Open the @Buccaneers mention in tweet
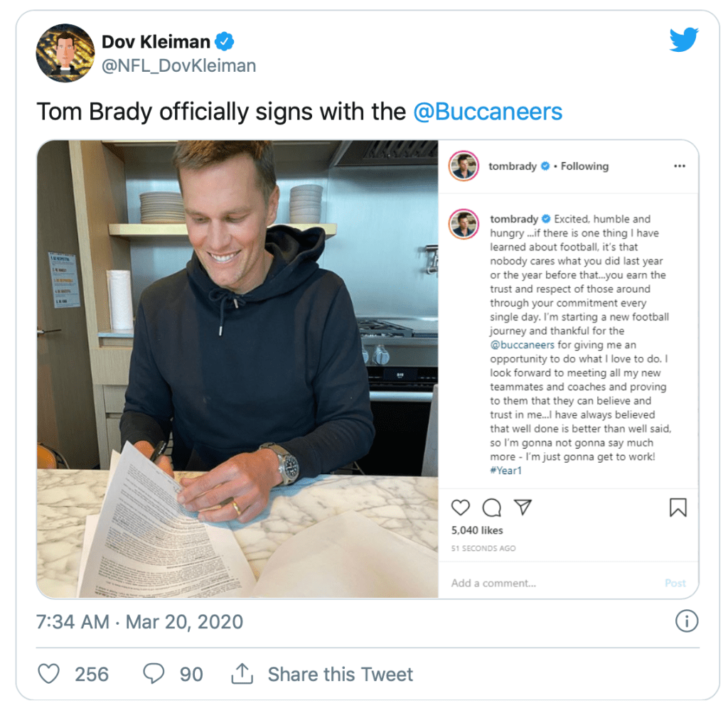 [x=488, y=112]
